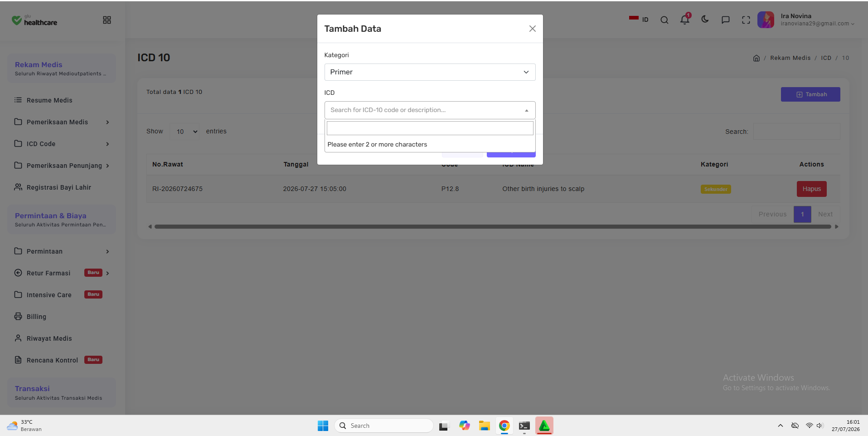Open Chrome from the taskbar
868x436 pixels.
click(x=504, y=426)
